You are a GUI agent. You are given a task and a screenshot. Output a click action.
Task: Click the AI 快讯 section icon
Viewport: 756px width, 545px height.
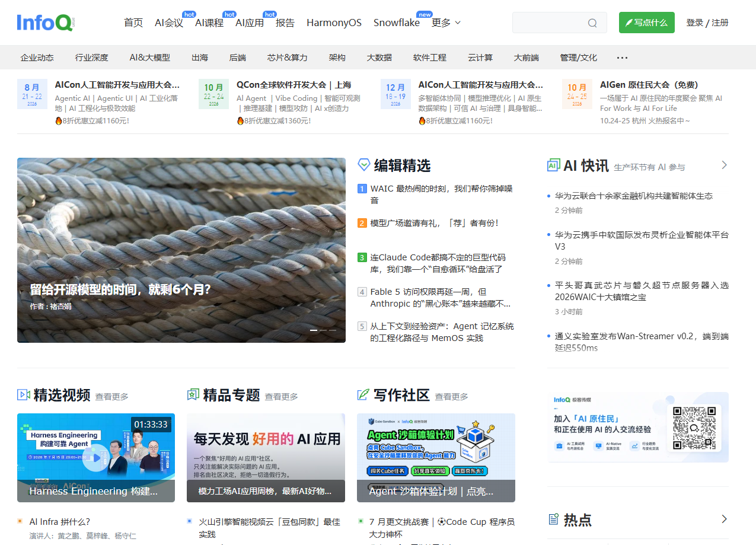[553, 165]
